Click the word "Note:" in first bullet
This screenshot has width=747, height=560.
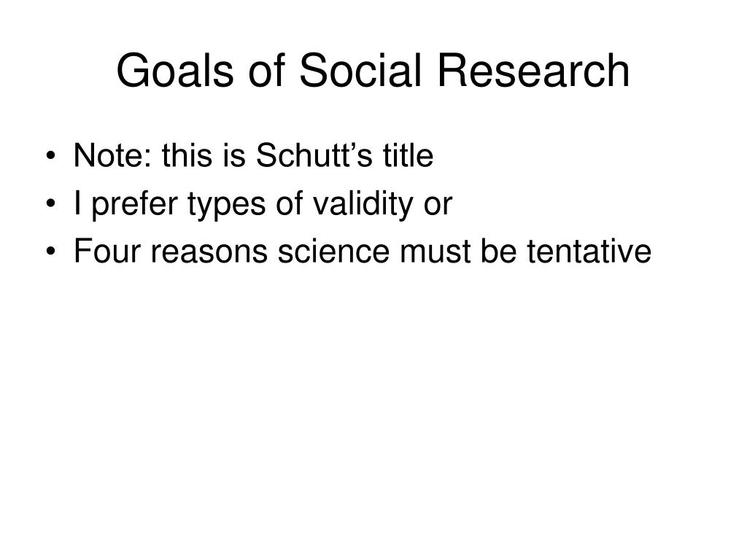click(113, 156)
